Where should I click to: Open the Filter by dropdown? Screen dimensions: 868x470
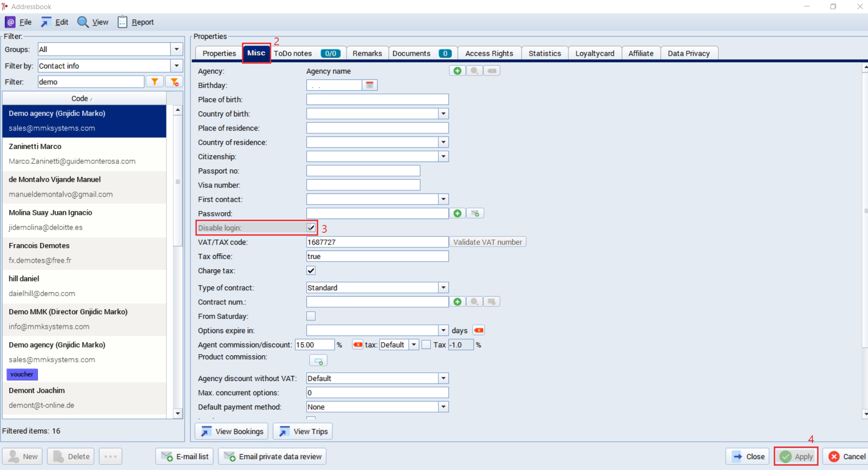click(177, 66)
